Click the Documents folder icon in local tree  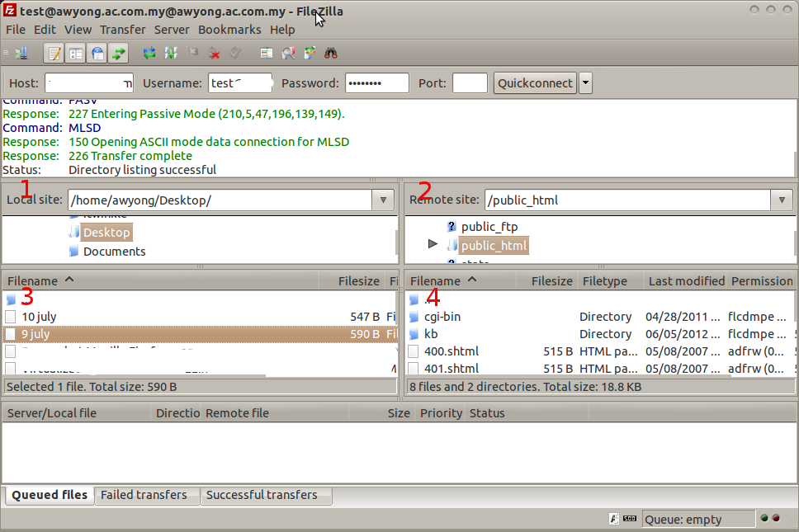point(74,251)
